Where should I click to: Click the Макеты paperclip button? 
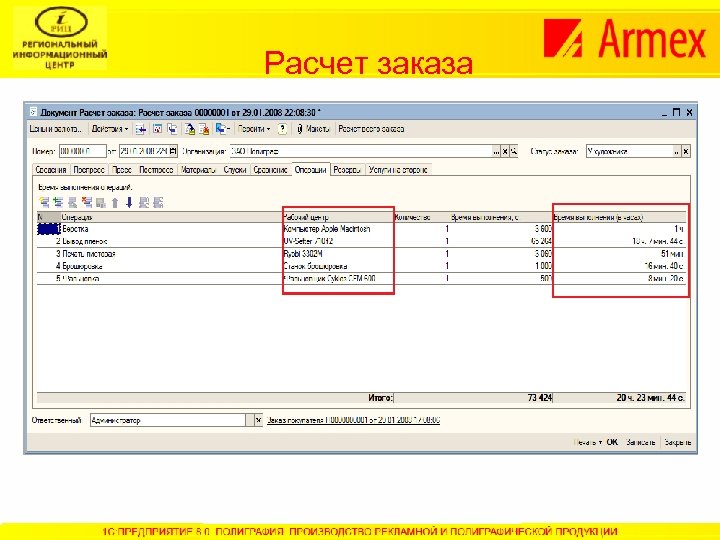313,129
